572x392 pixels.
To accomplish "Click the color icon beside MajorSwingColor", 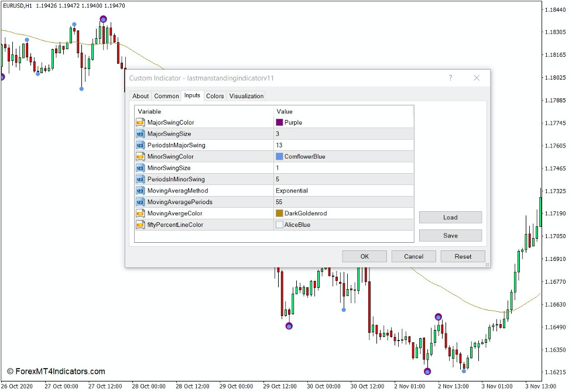I will pos(140,122).
